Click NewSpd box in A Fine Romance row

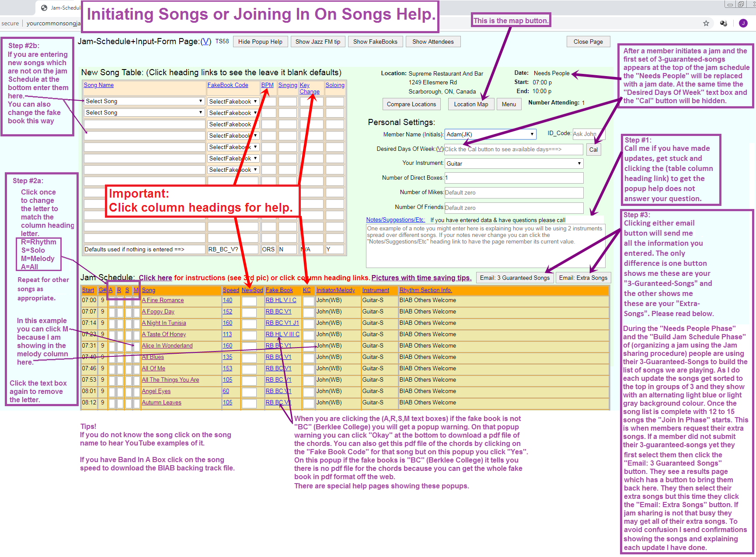(249, 301)
